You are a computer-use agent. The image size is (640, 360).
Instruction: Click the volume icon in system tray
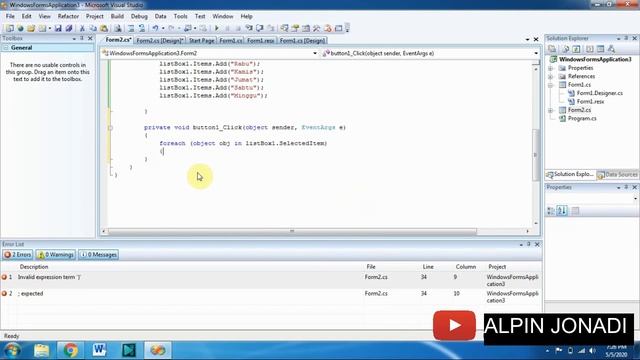point(592,351)
